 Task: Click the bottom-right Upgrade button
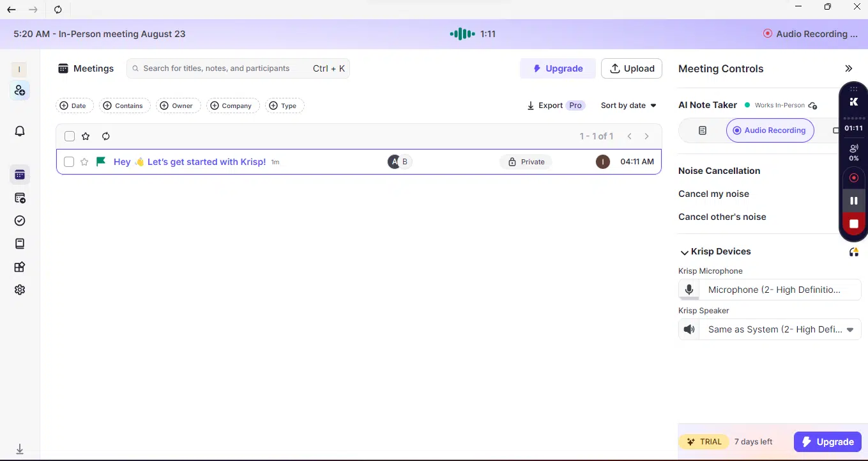click(x=827, y=442)
